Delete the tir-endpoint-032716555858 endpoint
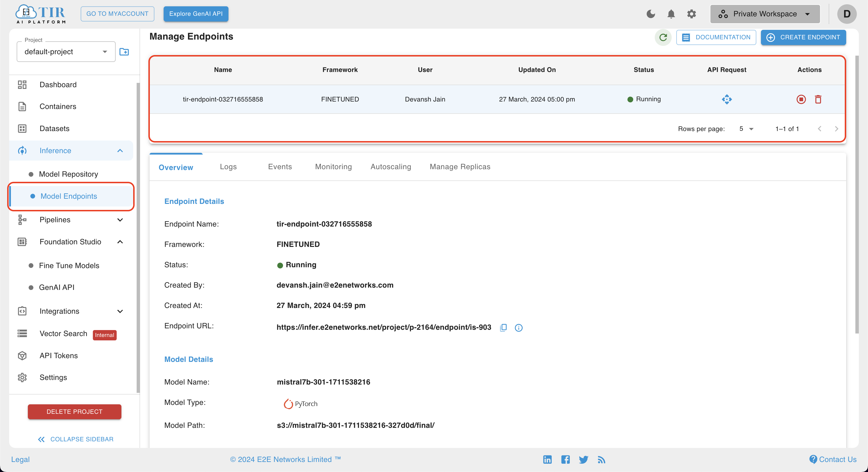This screenshot has height=472, width=868. (818, 99)
